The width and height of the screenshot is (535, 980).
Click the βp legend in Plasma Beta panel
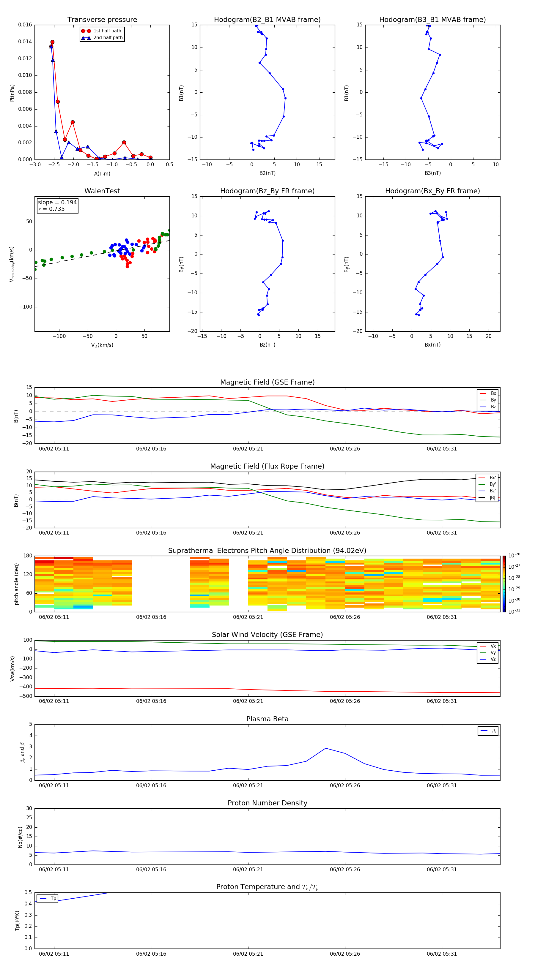[488, 731]
